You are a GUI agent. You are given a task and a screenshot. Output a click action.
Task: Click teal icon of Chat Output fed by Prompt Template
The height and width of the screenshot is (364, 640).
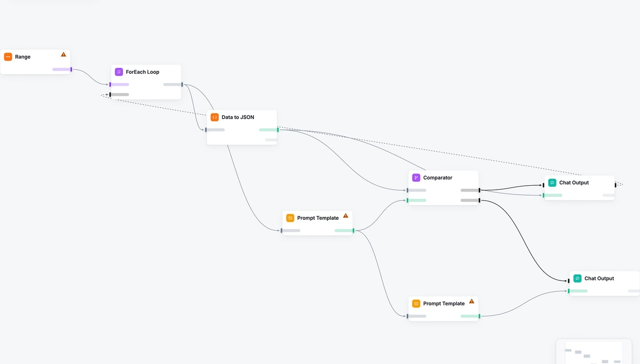pos(577,279)
